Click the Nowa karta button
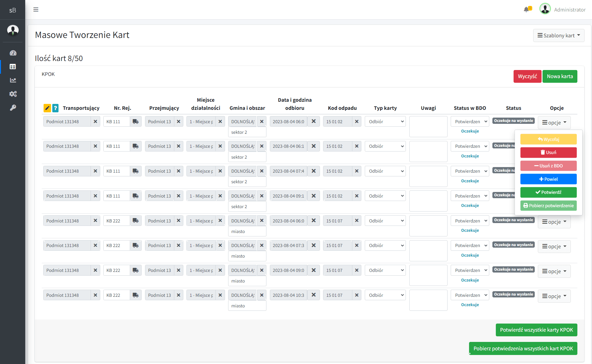Screen dimensions: 592x364 coord(560,77)
